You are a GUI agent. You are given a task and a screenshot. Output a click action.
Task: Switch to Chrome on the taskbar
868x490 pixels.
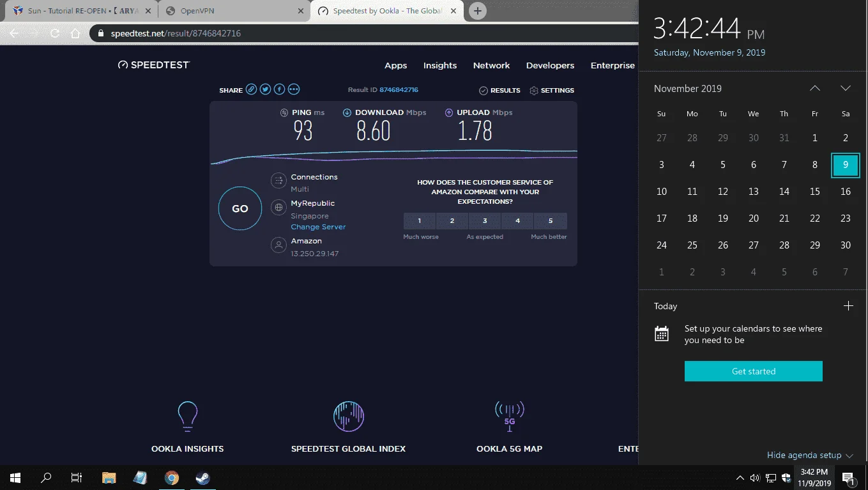click(171, 477)
